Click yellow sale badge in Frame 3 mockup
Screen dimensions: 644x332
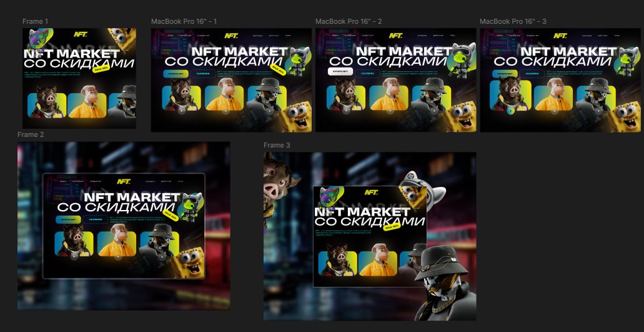click(x=392, y=227)
